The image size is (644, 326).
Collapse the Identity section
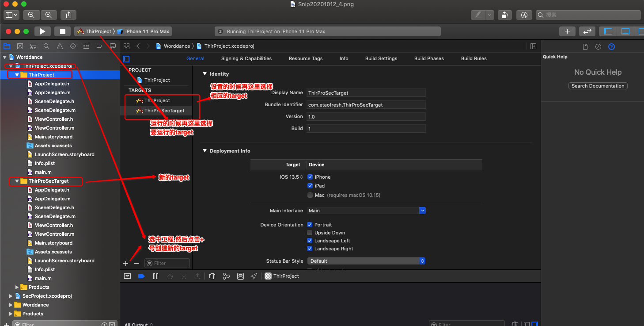pyautogui.click(x=205, y=74)
